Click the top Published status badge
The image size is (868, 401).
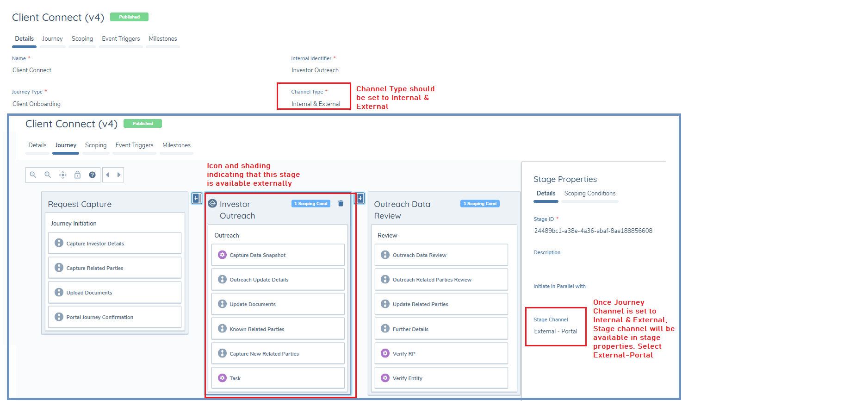click(129, 17)
